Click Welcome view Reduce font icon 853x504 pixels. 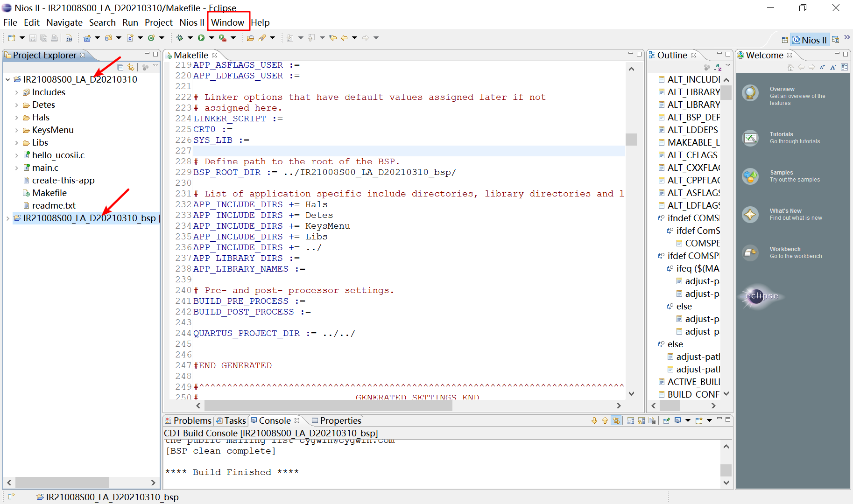pyautogui.click(x=822, y=67)
